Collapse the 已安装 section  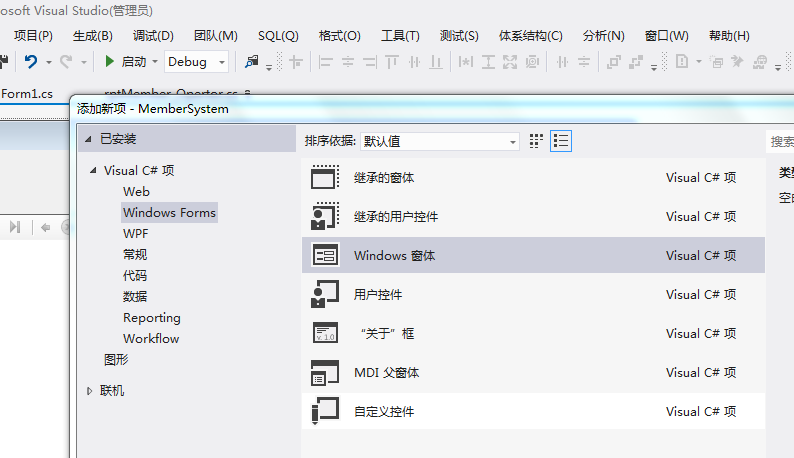pos(88,139)
